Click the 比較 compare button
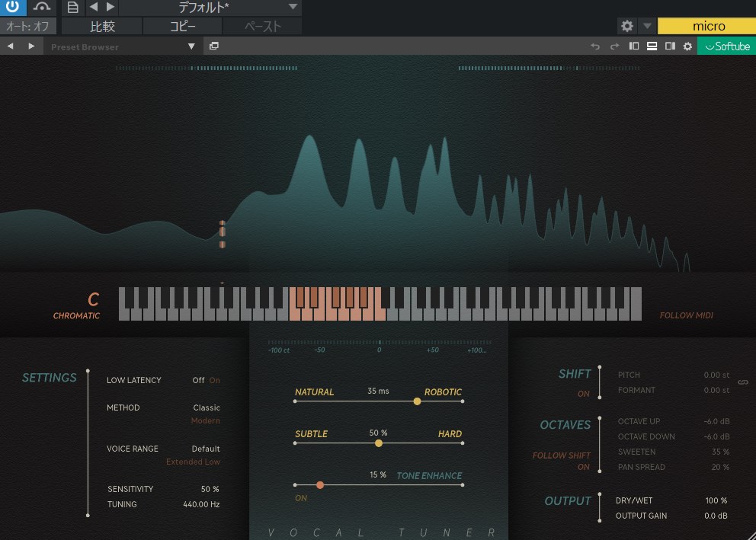 [102, 26]
